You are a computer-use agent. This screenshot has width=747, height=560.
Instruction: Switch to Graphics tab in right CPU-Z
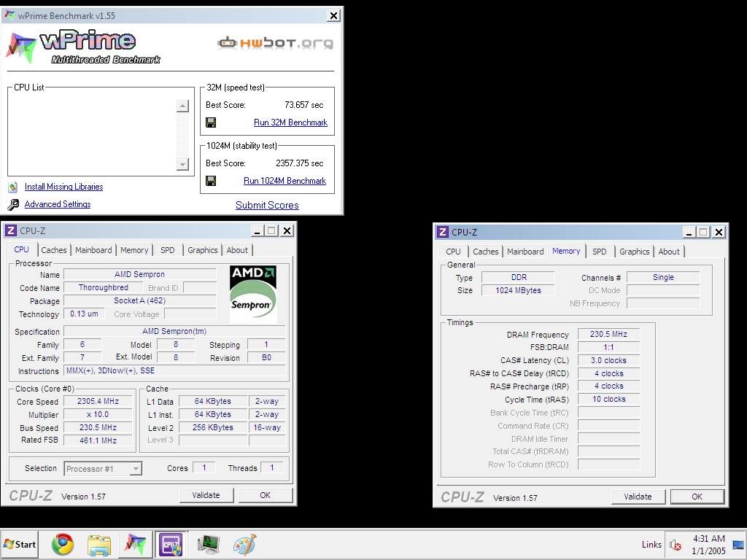(x=635, y=252)
